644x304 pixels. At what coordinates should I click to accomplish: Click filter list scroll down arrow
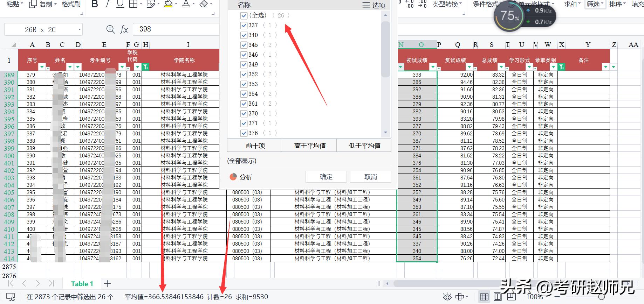pos(385,133)
